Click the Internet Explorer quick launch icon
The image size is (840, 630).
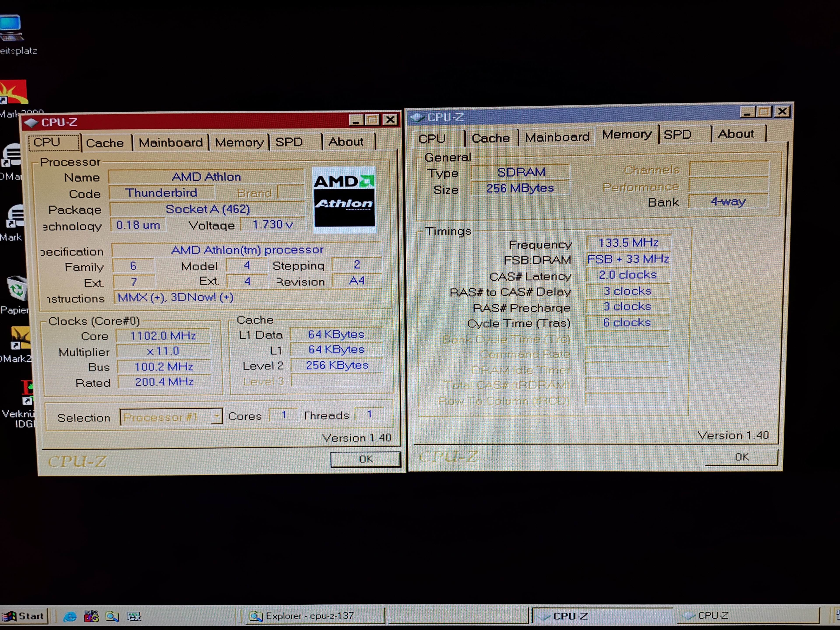(x=70, y=616)
